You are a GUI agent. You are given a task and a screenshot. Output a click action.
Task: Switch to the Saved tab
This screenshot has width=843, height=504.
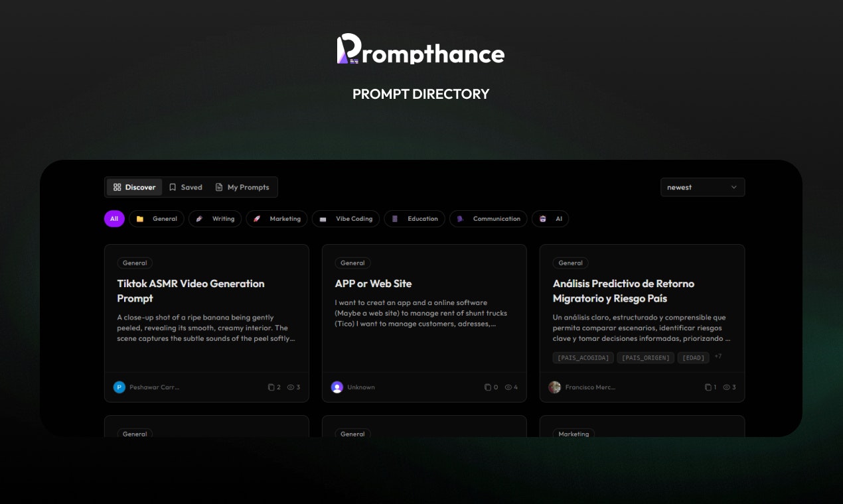(185, 187)
